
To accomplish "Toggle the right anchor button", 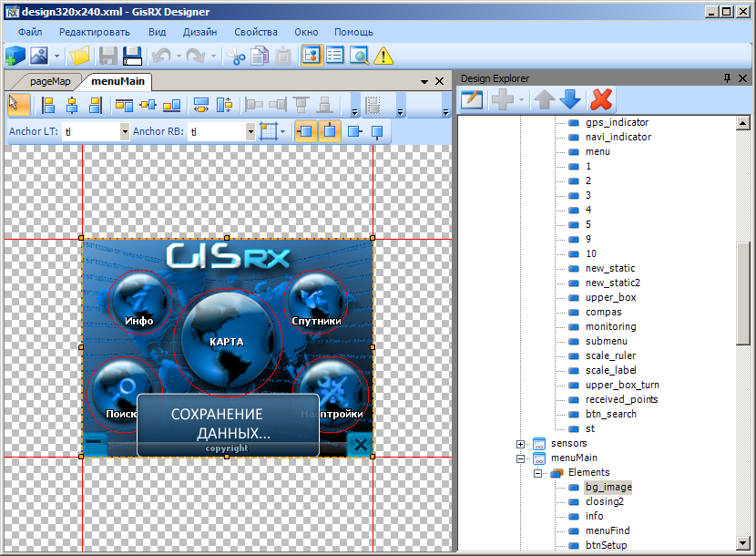I will pos(354,131).
